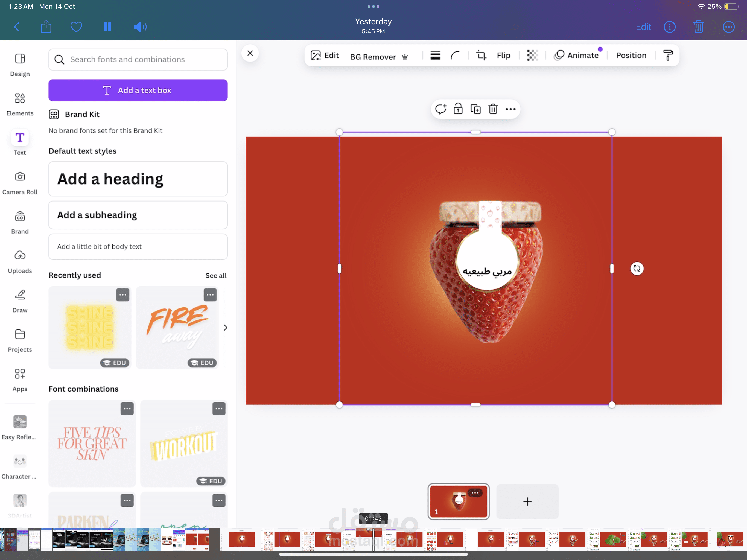Duplicate the selected element
The width and height of the screenshot is (747, 560).
(475, 109)
